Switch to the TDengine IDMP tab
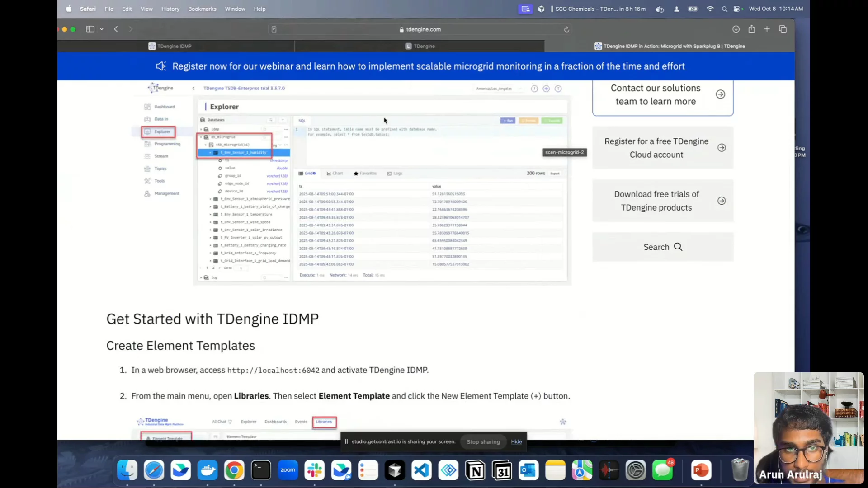The image size is (868, 488). pos(175,46)
